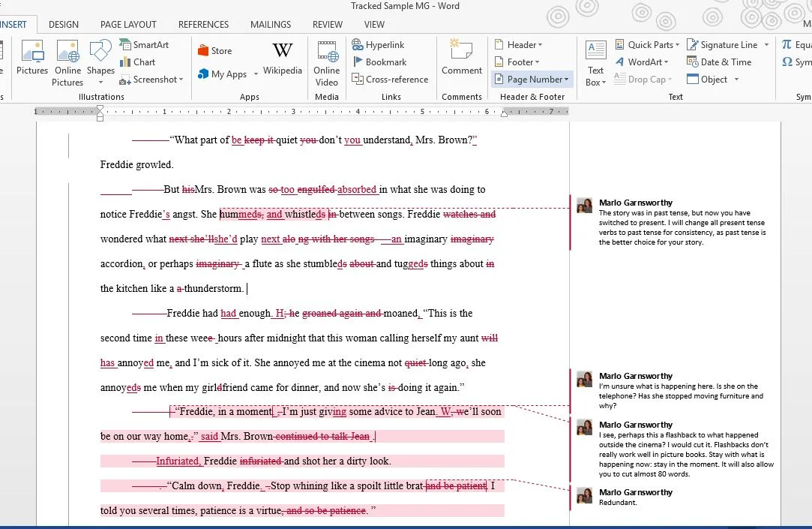The image size is (812, 529).
Task: Insert a Chart
Action: (x=138, y=62)
